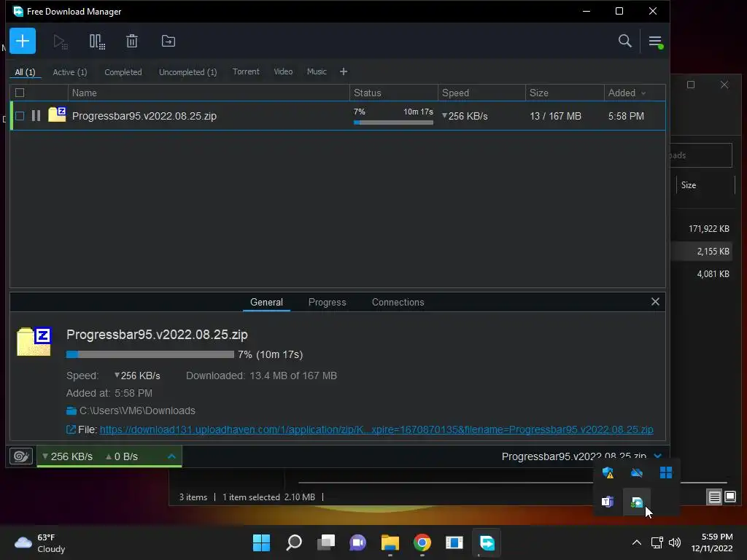Open the download folder icon beside the path
This screenshot has width=747, height=560.
click(x=71, y=411)
